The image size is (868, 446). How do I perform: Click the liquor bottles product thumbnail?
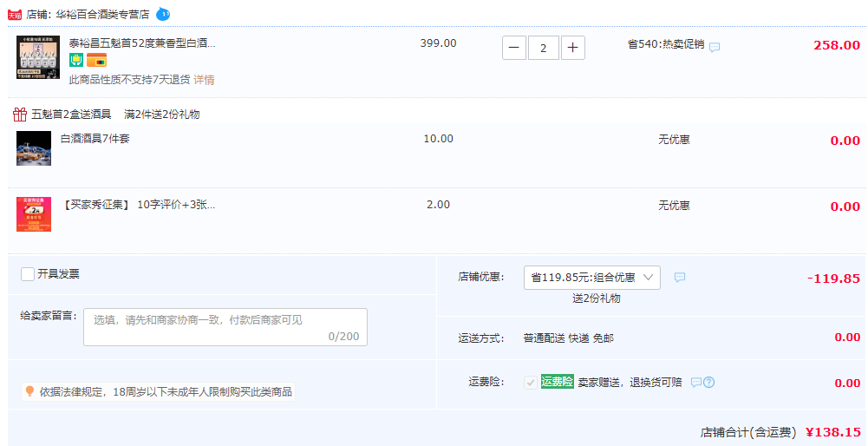(38, 57)
